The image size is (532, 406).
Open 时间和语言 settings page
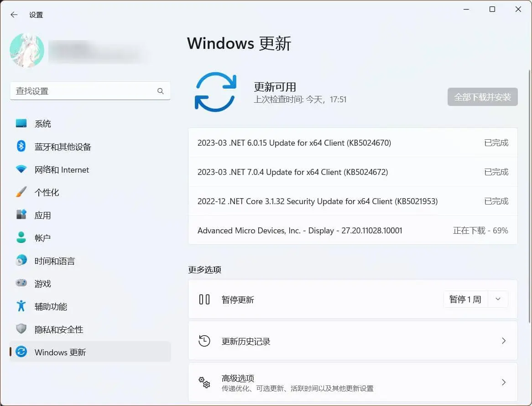(54, 261)
